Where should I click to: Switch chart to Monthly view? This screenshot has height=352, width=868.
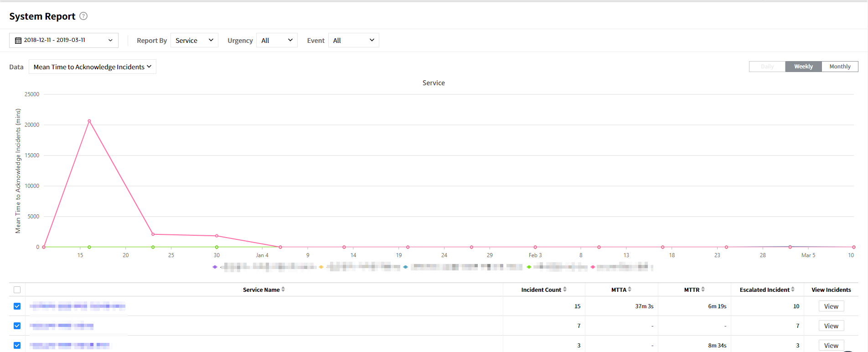(840, 67)
